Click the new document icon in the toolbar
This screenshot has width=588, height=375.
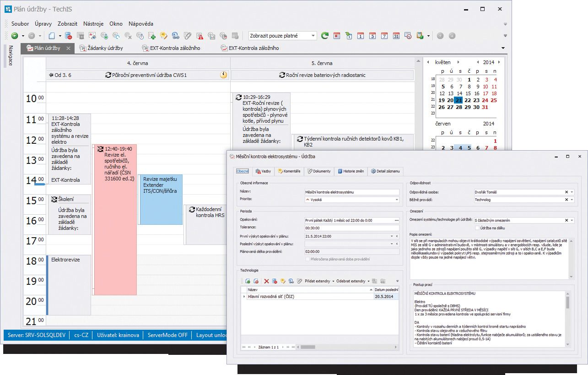[x=52, y=35]
